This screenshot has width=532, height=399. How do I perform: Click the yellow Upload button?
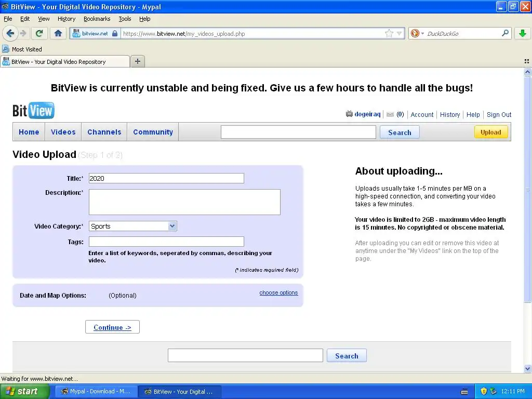click(x=490, y=132)
